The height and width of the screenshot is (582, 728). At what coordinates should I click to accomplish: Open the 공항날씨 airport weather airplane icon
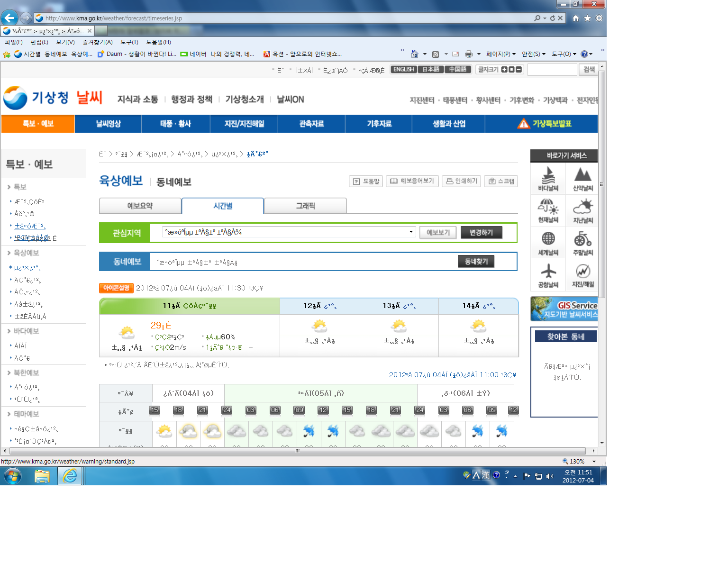(x=548, y=275)
